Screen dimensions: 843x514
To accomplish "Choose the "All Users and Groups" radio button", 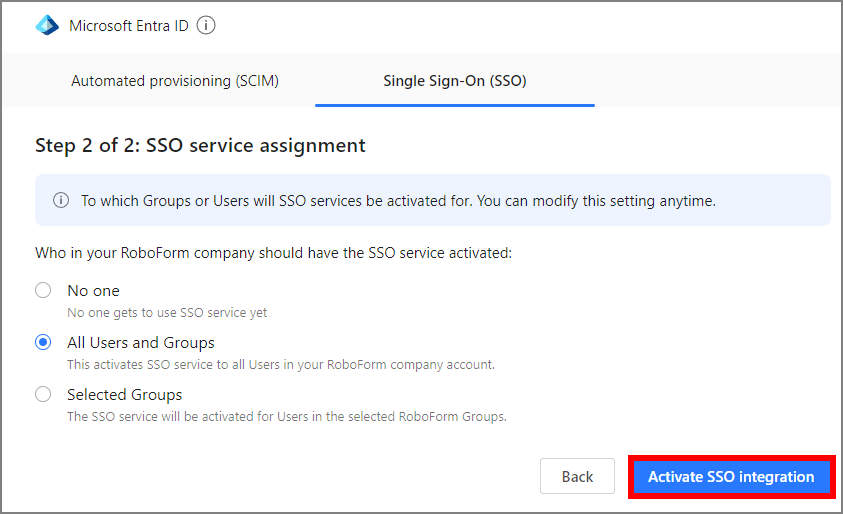I will pyautogui.click(x=43, y=342).
